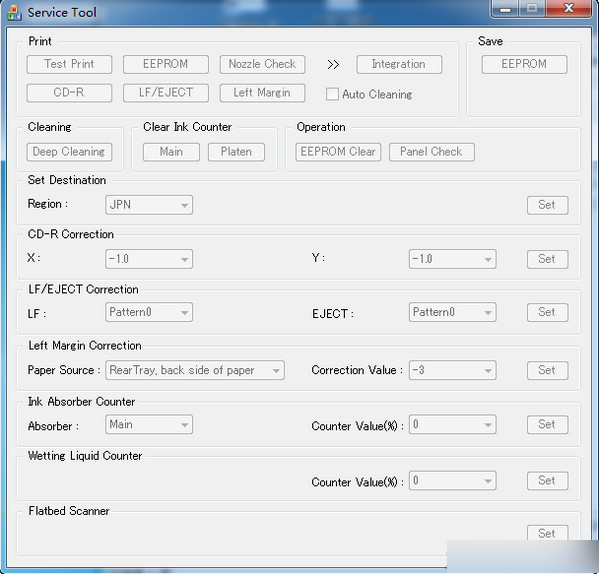This screenshot has width=599, height=574.
Task: Open the EJECT Pattern0 dropdown
Action: 452,312
